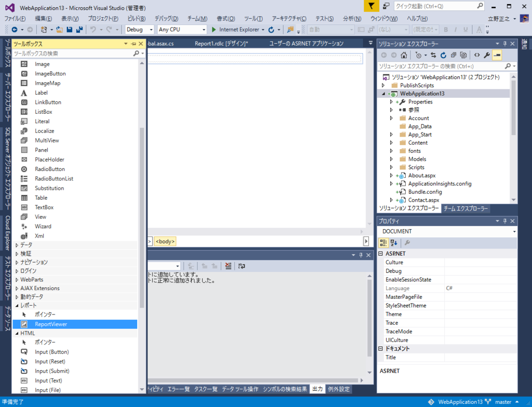Click the notification flag icon
The height and width of the screenshot is (407, 532).
point(371,6)
